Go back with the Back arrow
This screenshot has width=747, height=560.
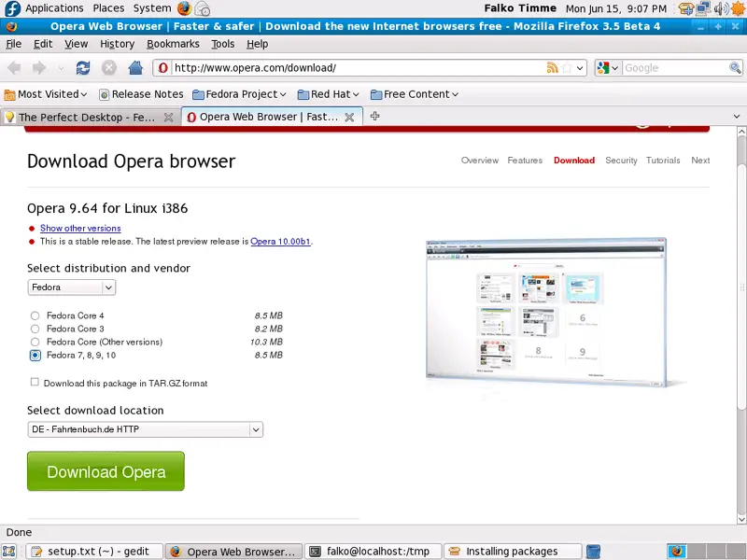click(x=14, y=68)
